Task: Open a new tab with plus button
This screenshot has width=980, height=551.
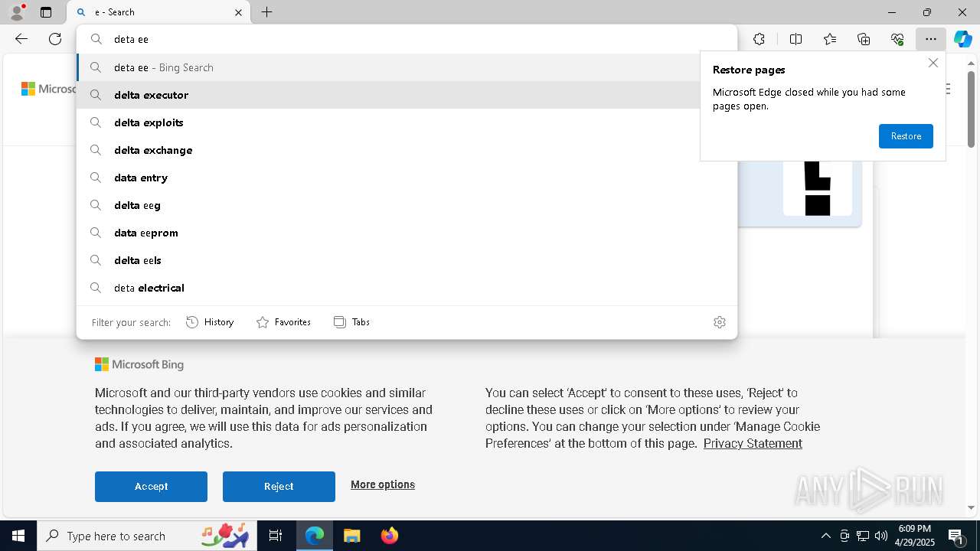Action: 266,12
